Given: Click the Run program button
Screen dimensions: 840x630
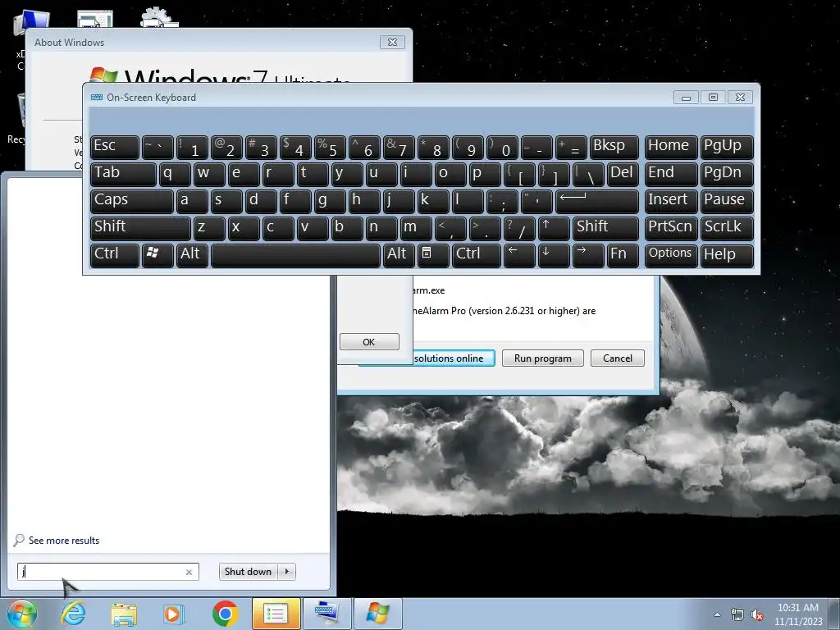Looking at the screenshot, I should pyautogui.click(x=543, y=358).
